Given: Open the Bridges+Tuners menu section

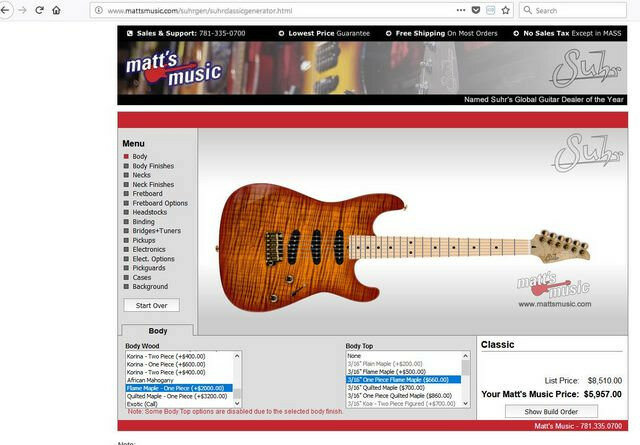Looking at the screenshot, I should 156,231.
